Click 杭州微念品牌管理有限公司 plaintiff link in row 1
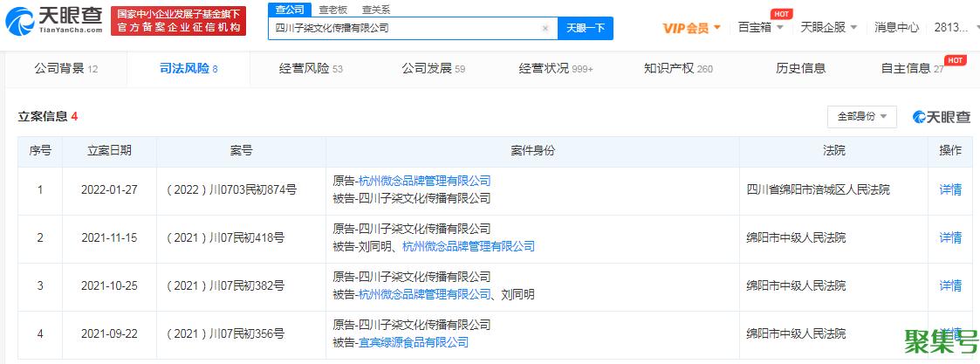 click(424, 181)
